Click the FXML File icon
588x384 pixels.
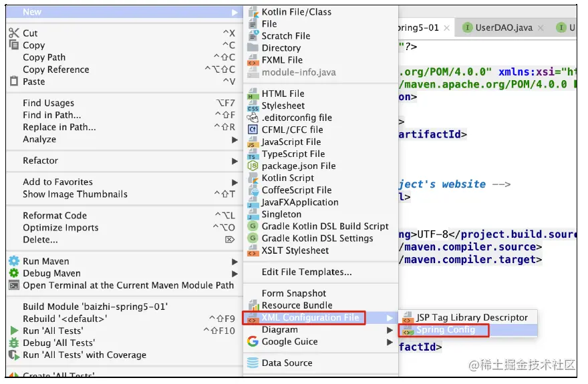(x=253, y=60)
